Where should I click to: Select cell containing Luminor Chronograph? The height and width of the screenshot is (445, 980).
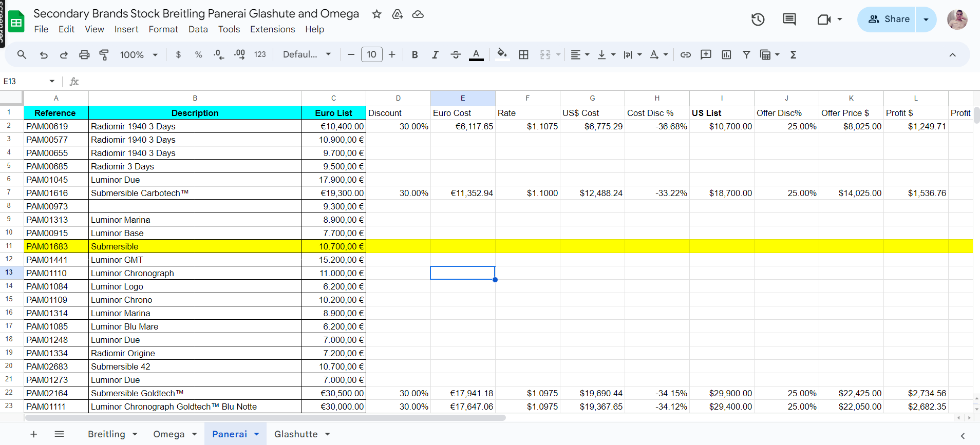195,273
